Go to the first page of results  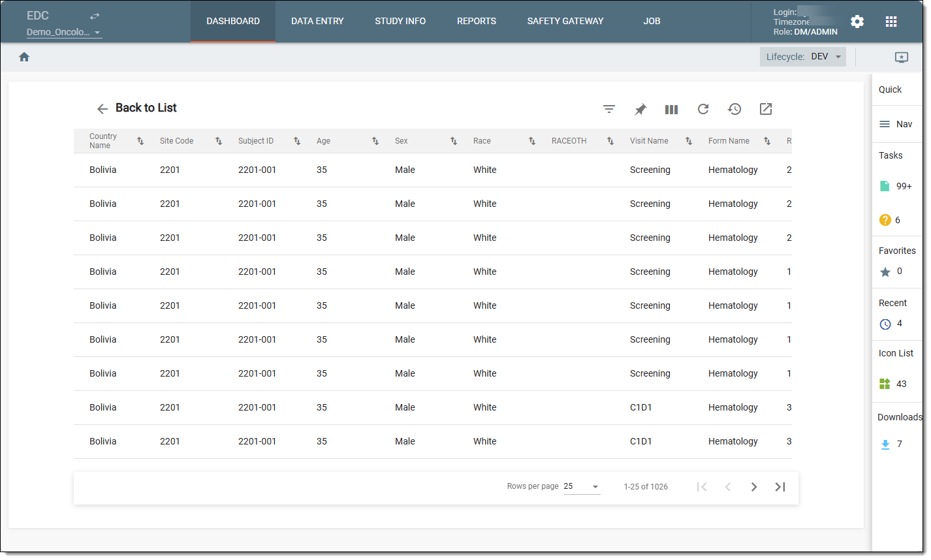point(702,487)
